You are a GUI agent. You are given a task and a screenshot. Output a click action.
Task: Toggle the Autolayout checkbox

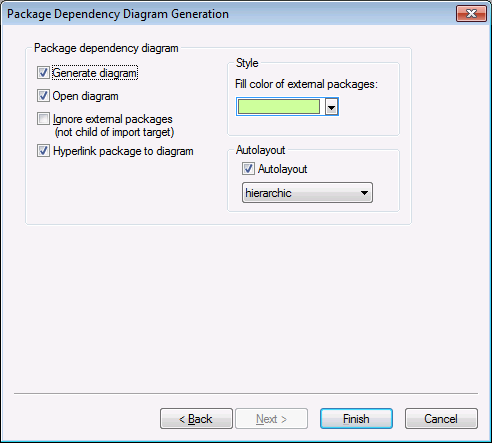coord(248,169)
